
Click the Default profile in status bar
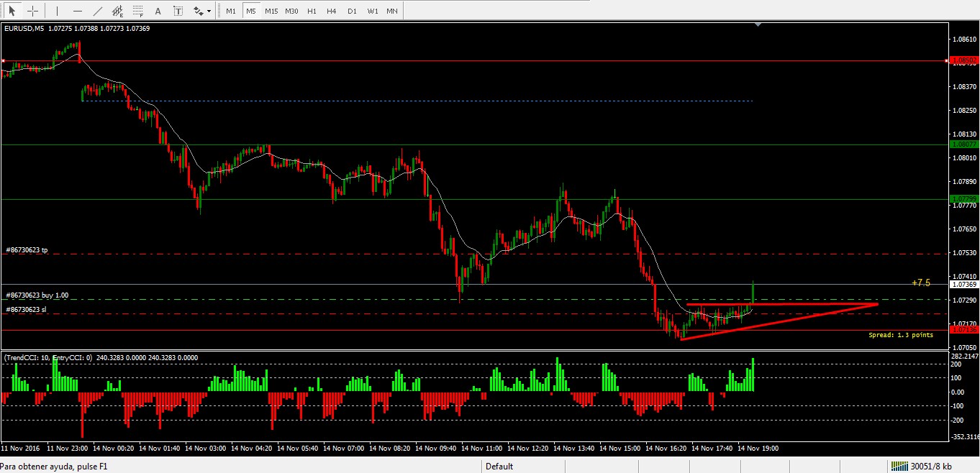pyautogui.click(x=499, y=467)
